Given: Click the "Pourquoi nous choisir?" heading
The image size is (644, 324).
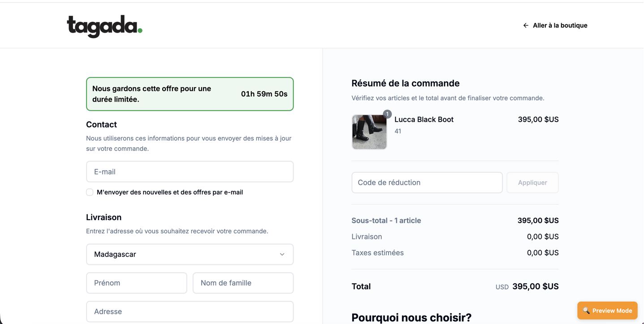Looking at the screenshot, I should click(411, 318).
